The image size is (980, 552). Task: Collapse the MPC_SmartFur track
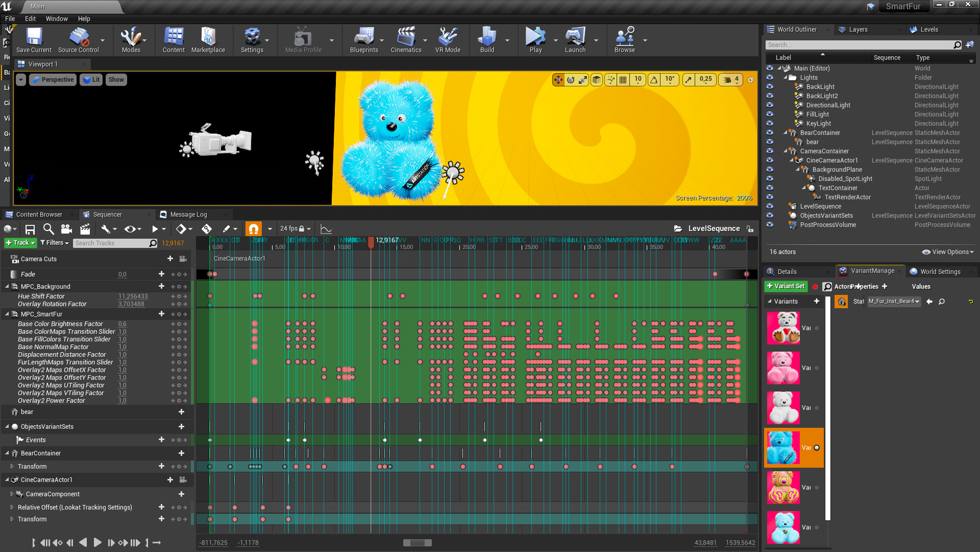click(7, 314)
